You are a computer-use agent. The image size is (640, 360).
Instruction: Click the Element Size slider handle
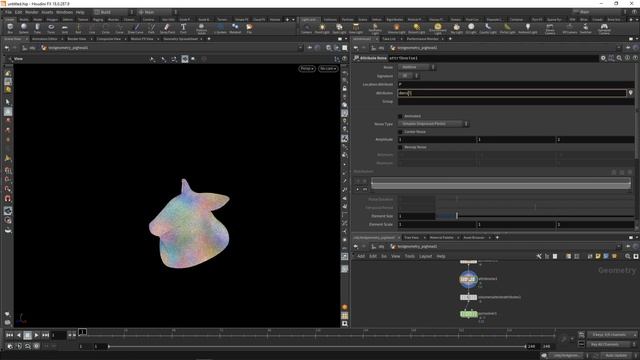[x=457, y=216]
